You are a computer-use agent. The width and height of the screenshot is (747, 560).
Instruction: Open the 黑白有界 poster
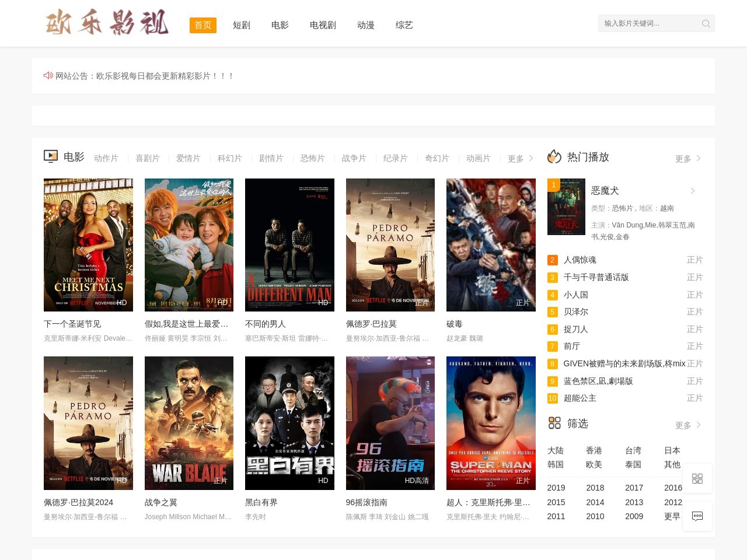[x=289, y=423]
